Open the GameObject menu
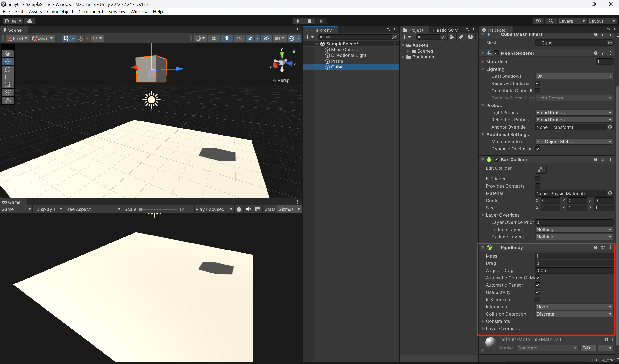 pyautogui.click(x=60, y=12)
